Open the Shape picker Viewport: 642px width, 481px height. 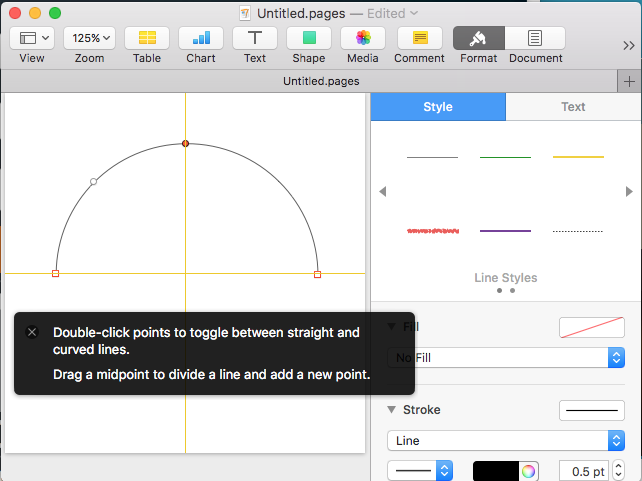tap(309, 38)
